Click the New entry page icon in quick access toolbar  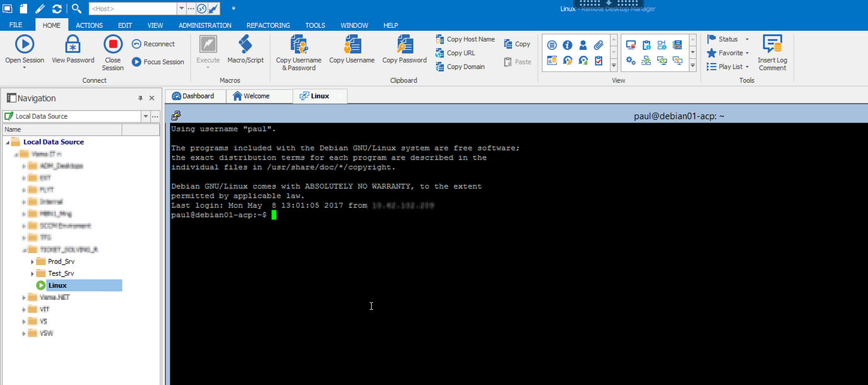(x=23, y=8)
